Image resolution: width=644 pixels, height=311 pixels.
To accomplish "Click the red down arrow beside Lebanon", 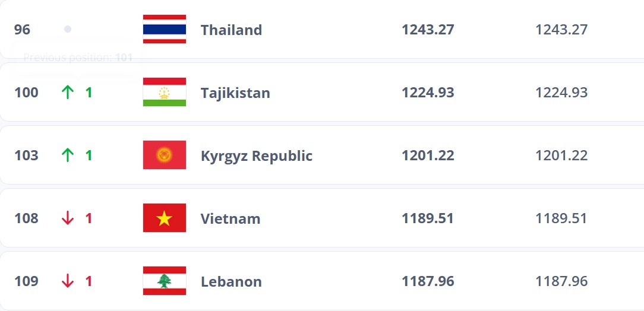I will [x=68, y=281].
